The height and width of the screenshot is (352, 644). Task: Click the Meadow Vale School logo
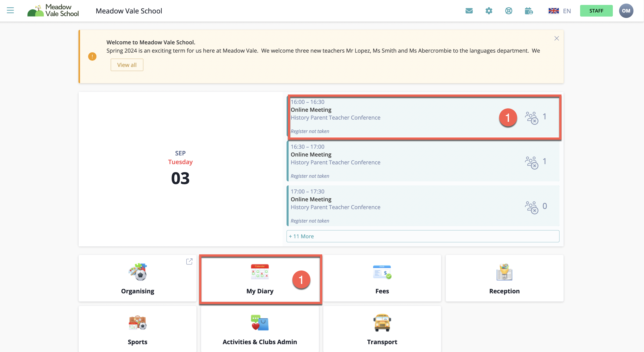click(x=53, y=11)
